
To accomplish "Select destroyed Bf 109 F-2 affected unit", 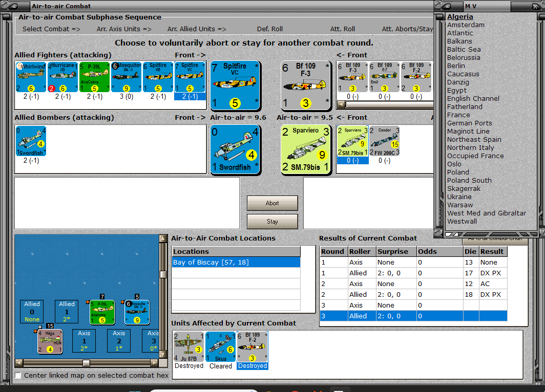I will point(253,346).
